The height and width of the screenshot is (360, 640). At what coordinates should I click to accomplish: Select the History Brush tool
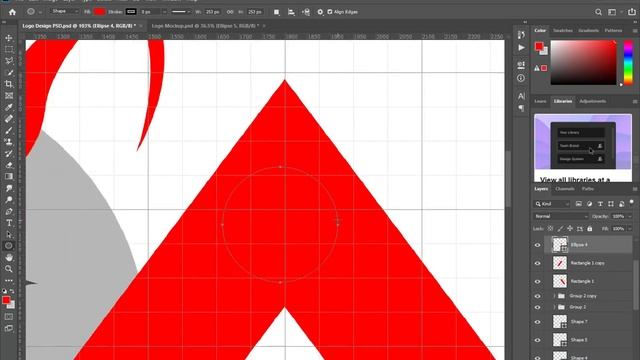pyautogui.click(x=9, y=153)
